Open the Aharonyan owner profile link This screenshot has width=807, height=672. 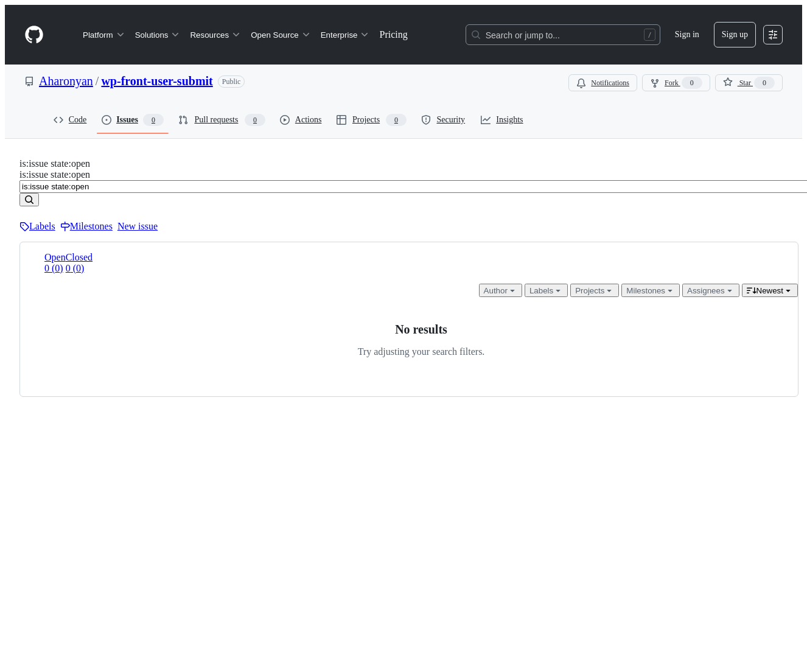click(x=66, y=82)
